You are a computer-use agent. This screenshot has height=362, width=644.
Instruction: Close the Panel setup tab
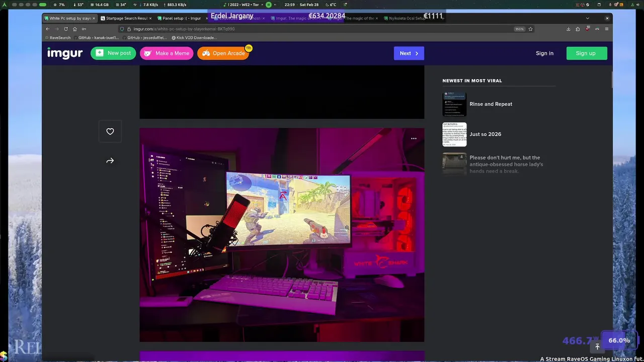click(x=206, y=19)
